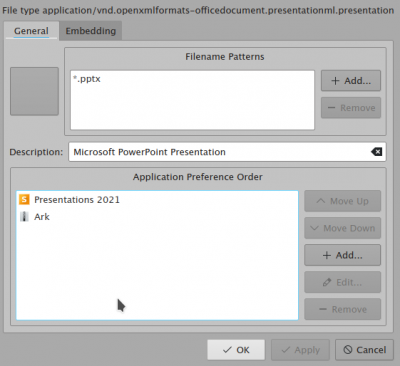This screenshot has width=400, height=366.
Task: Click Remove under Application Preference Order
Action: [x=342, y=309]
